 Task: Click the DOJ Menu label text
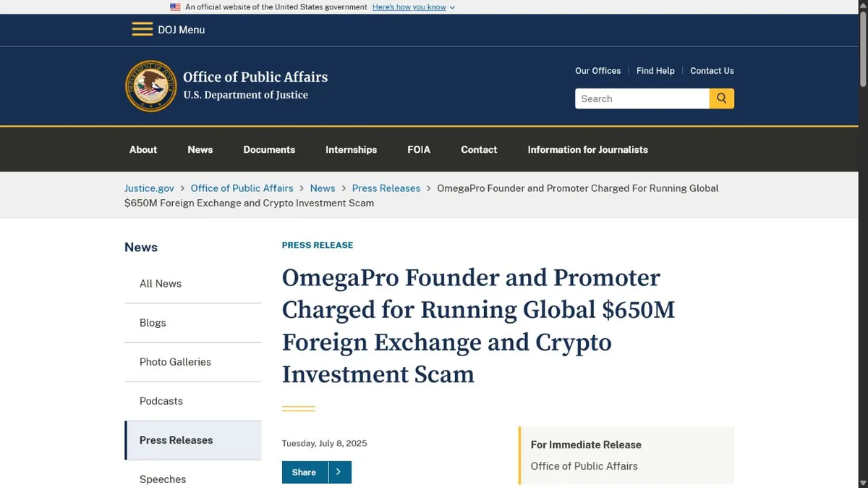point(182,30)
